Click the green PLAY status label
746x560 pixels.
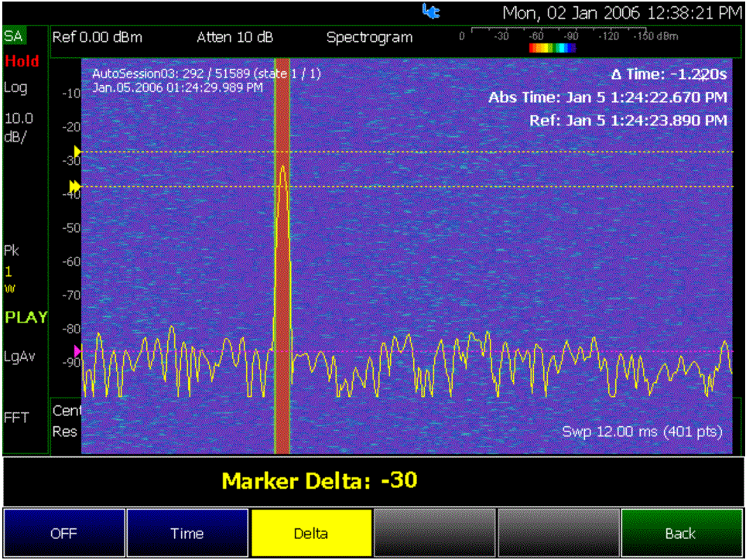26,317
